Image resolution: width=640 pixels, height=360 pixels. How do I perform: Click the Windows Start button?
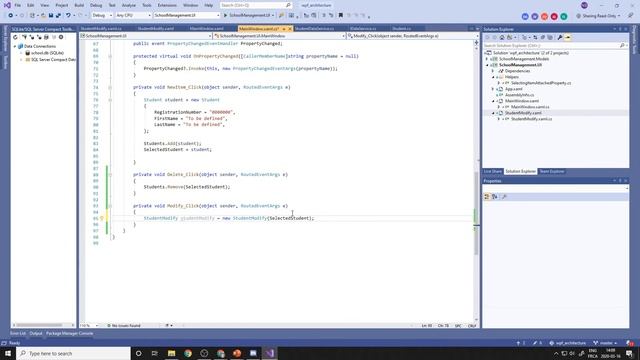point(8,353)
